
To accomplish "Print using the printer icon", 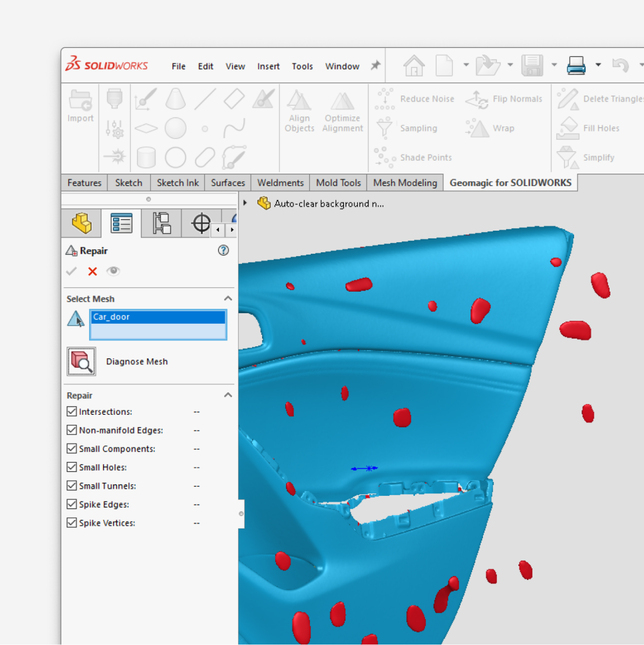I will [576, 65].
